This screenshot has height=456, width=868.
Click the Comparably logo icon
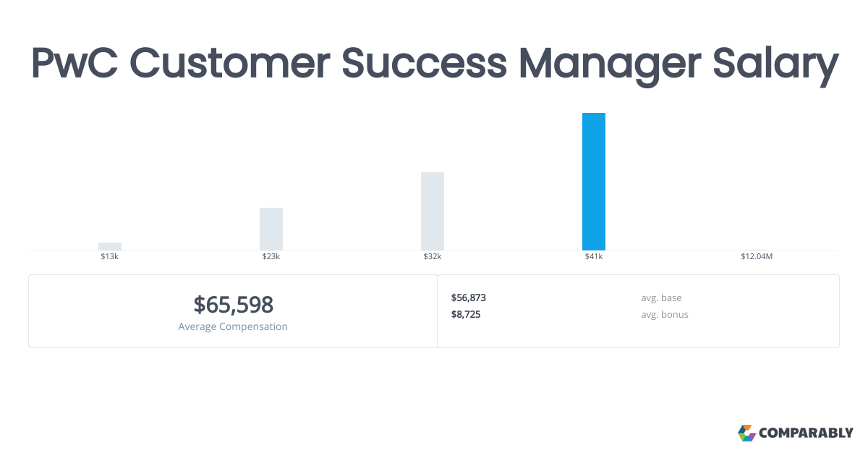tap(746, 433)
